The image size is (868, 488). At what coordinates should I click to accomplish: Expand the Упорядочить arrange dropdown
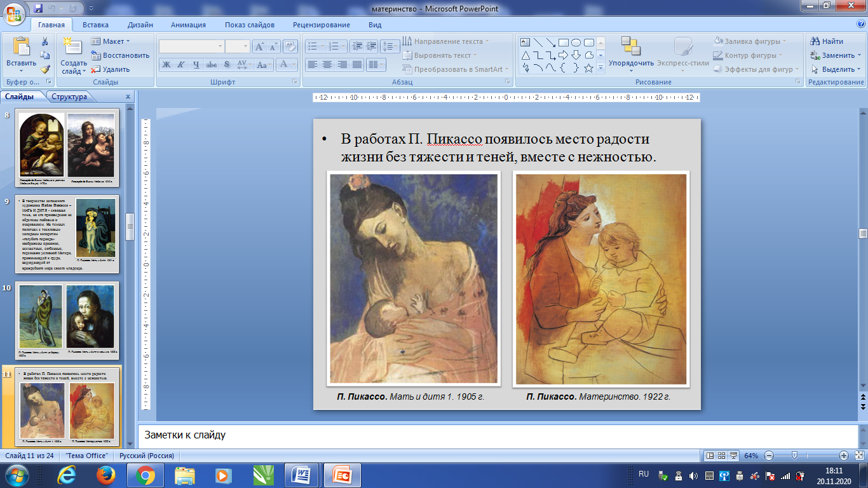631,64
